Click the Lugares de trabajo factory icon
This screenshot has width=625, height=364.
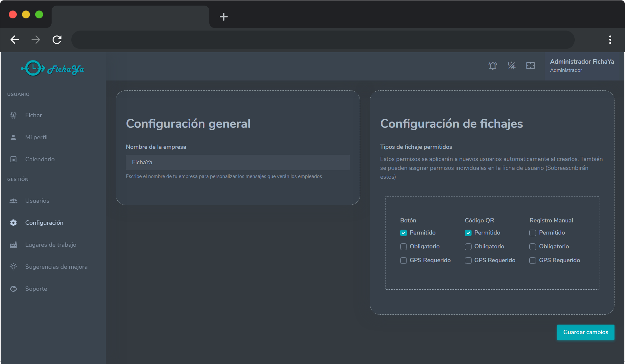tap(13, 245)
